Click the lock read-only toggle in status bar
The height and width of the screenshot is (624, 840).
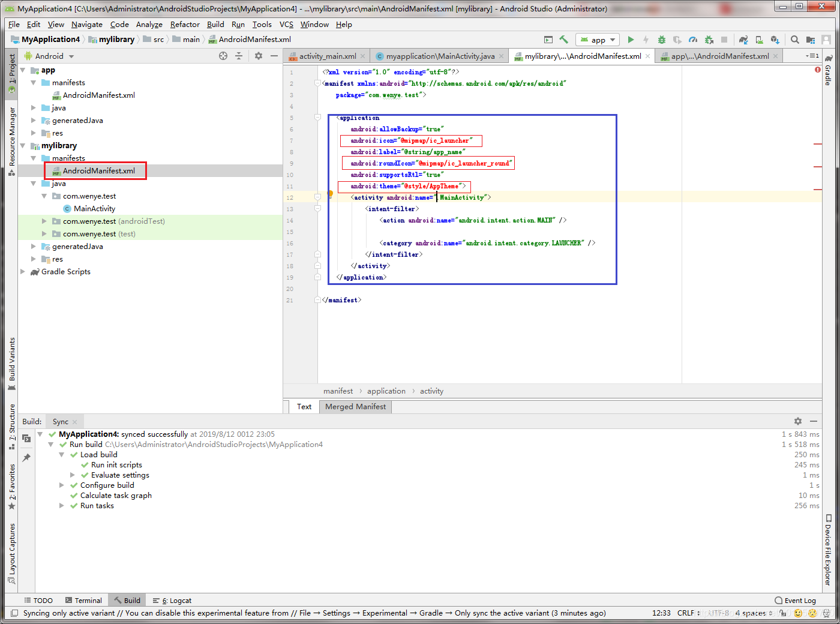[783, 613]
